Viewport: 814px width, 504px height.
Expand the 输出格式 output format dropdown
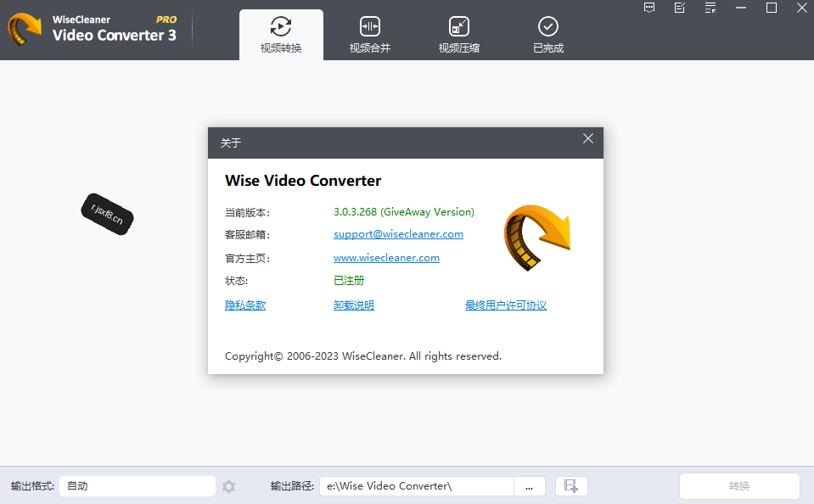coord(138,486)
